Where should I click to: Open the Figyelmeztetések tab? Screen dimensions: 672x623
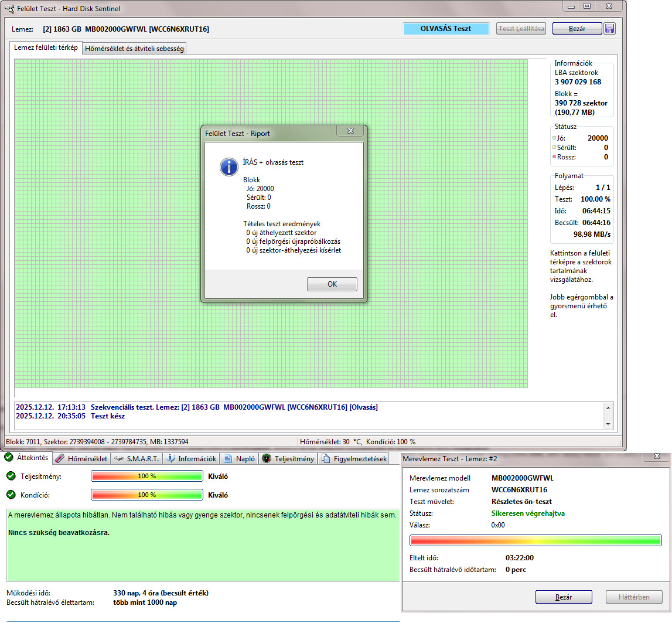(x=354, y=458)
